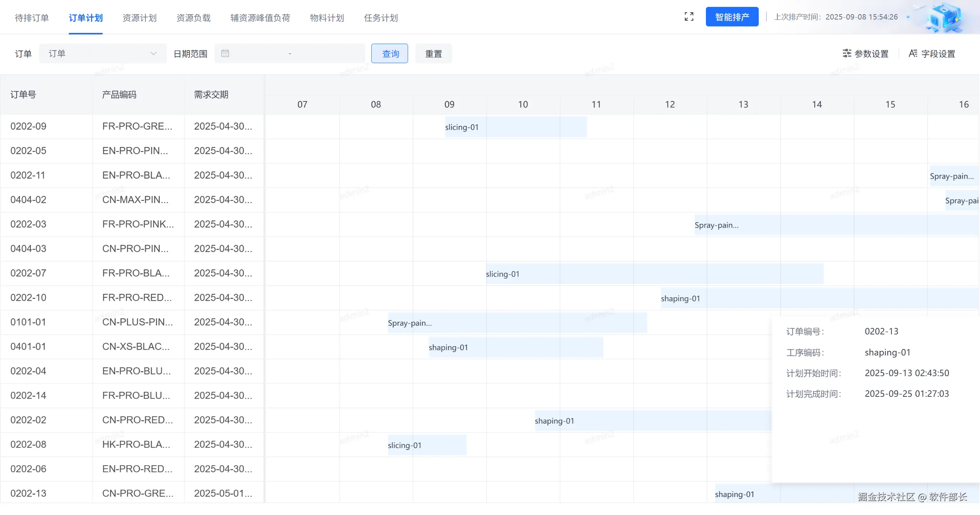
Task: Click the 重置 button
Action: pos(433,54)
